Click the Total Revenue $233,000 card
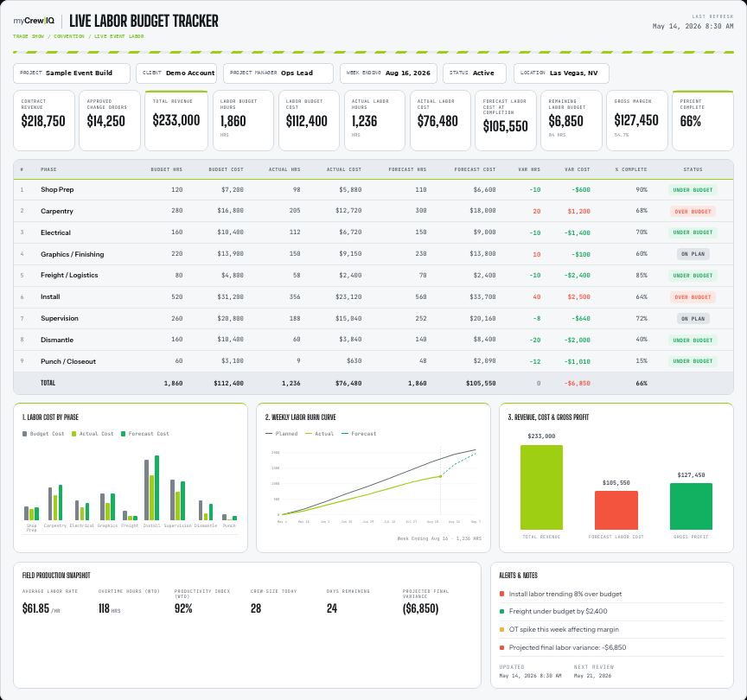 (x=176, y=120)
